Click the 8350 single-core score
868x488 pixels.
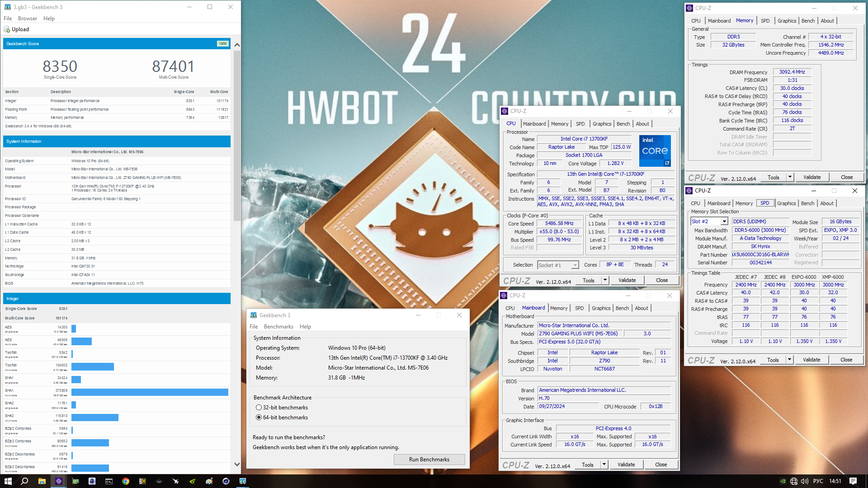coord(60,66)
